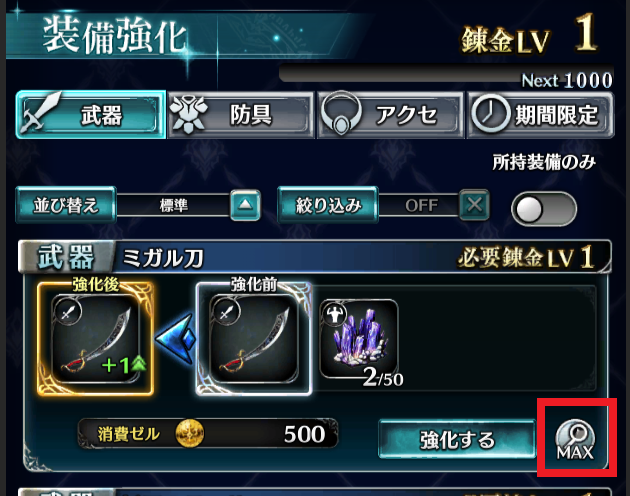The height and width of the screenshot is (496, 630).
Task: Clear the filter with the X button
Action: click(x=475, y=205)
